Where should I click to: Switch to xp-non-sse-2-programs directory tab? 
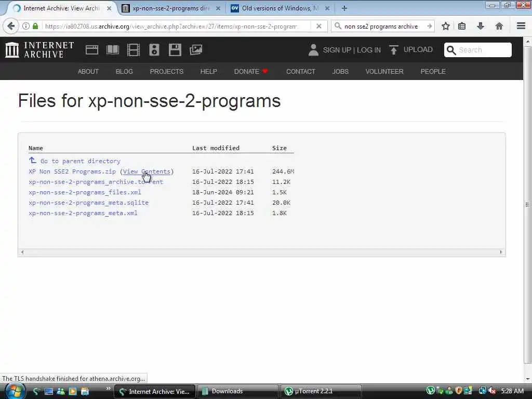tap(171, 8)
